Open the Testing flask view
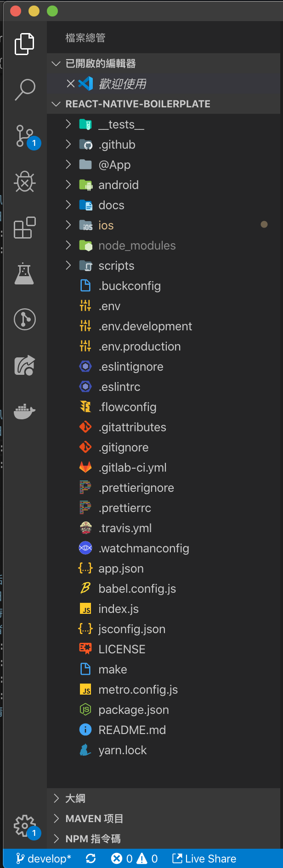283x868 pixels. [x=25, y=274]
